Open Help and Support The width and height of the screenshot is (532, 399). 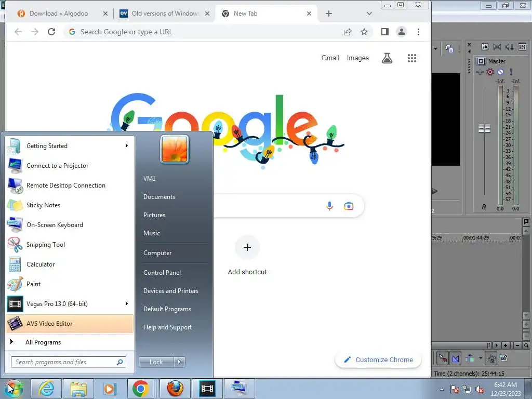(x=168, y=327)
